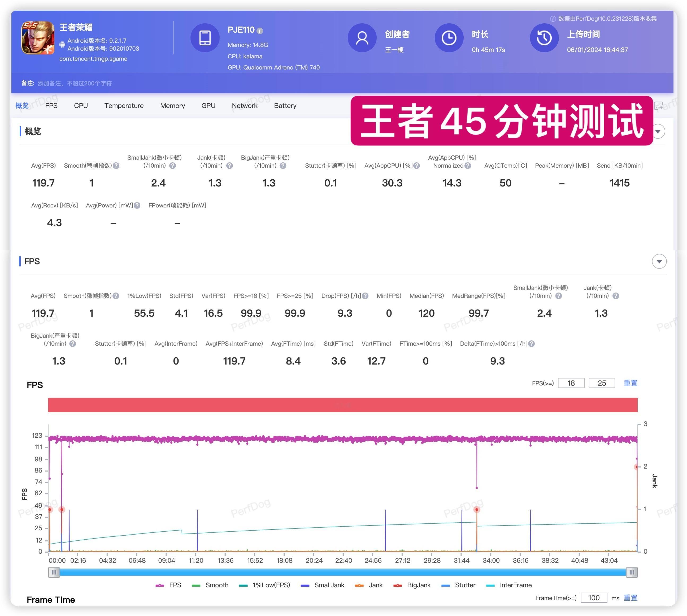Click the right handle of chart range slider
687x616 pixels.
coord(632,572)
